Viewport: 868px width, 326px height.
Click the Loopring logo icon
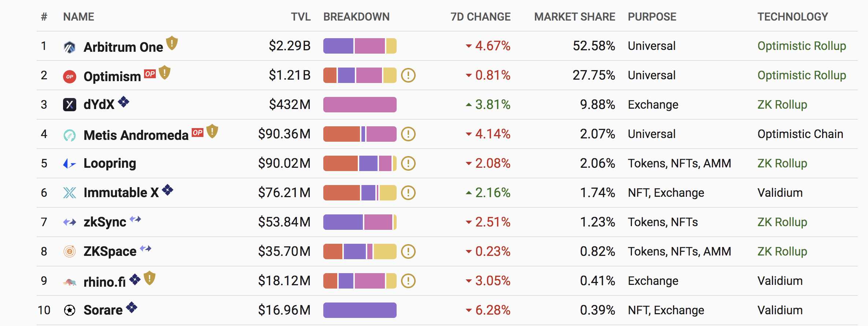pos(70,164)
